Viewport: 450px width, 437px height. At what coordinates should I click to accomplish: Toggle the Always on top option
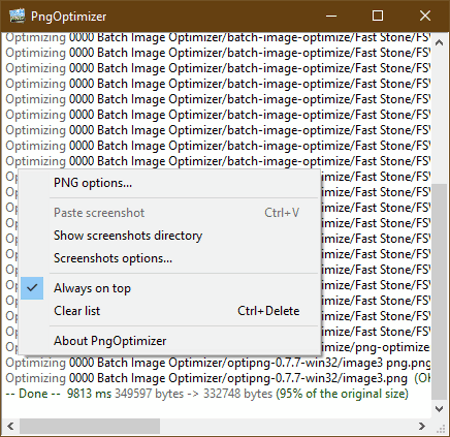click(169, 288)
